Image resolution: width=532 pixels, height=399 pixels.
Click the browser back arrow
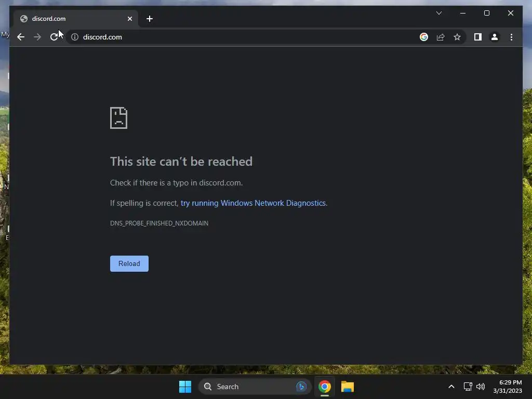(x=21, y=37)
